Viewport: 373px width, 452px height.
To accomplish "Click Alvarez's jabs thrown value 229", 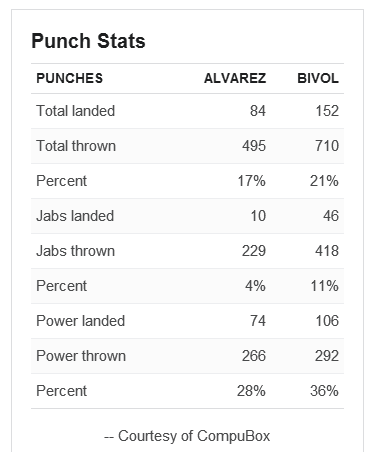I will [x=254, y=251].
